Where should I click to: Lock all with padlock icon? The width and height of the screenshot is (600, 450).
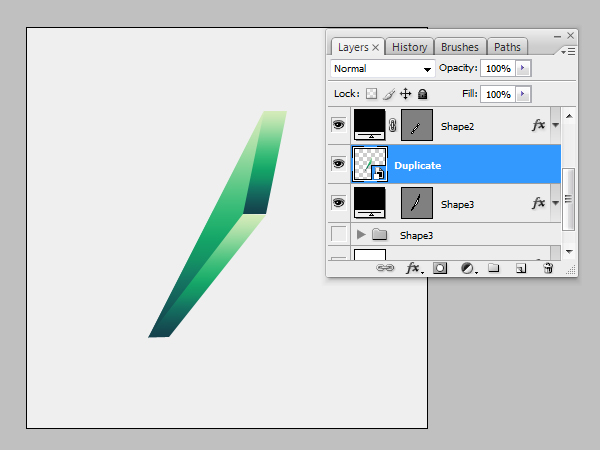click(422, 94)
